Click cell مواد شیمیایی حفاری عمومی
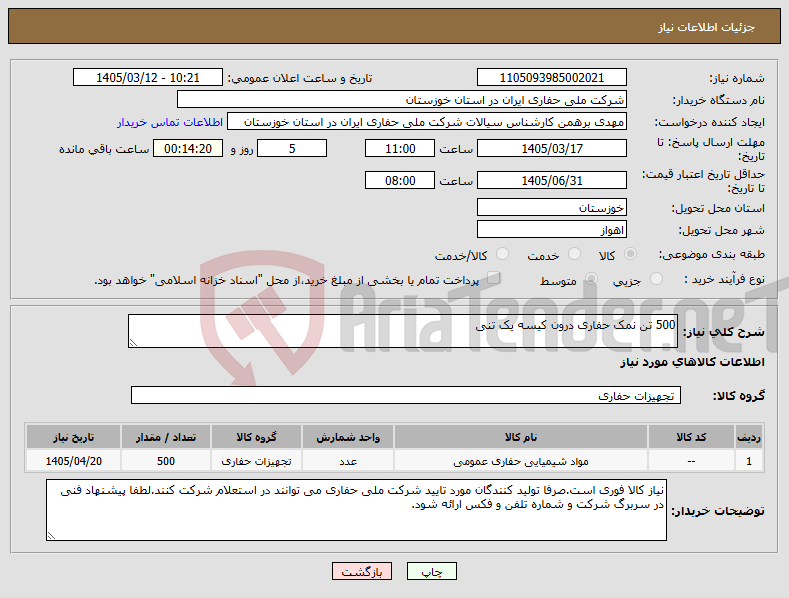Screen dimensions: 789x598 coord(521,461)
